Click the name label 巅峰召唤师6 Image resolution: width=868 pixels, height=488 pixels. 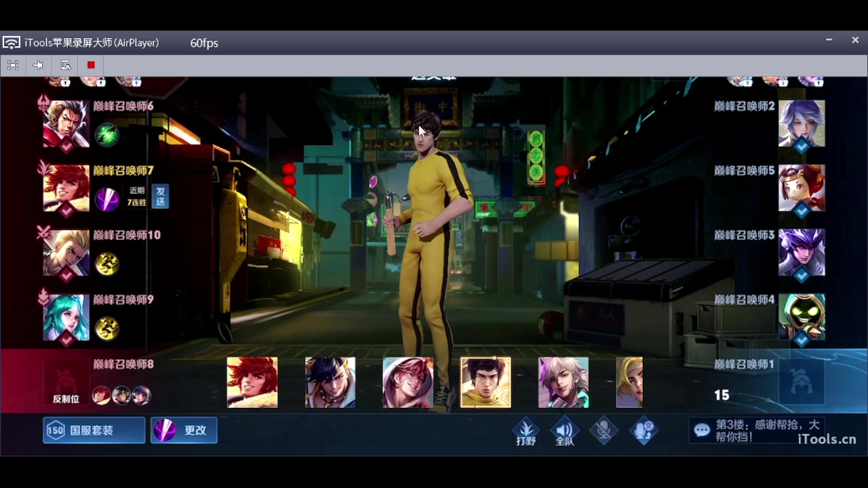click(123, 106)
